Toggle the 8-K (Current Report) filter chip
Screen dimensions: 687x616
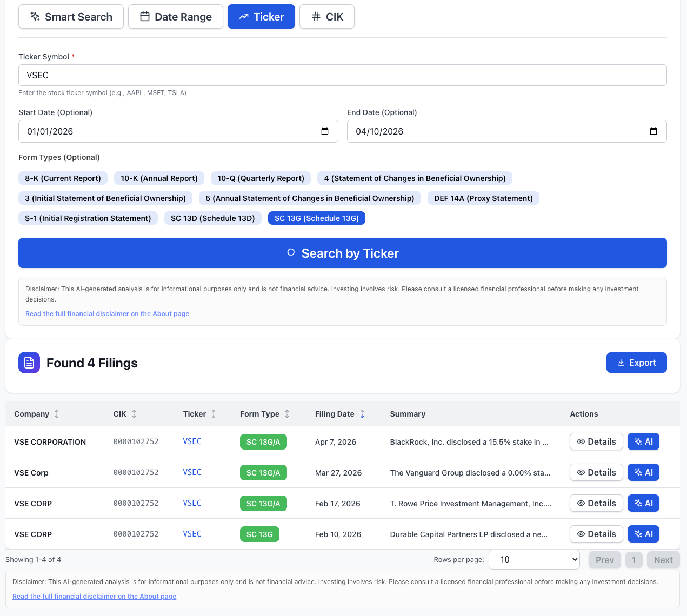coord(63,178)
